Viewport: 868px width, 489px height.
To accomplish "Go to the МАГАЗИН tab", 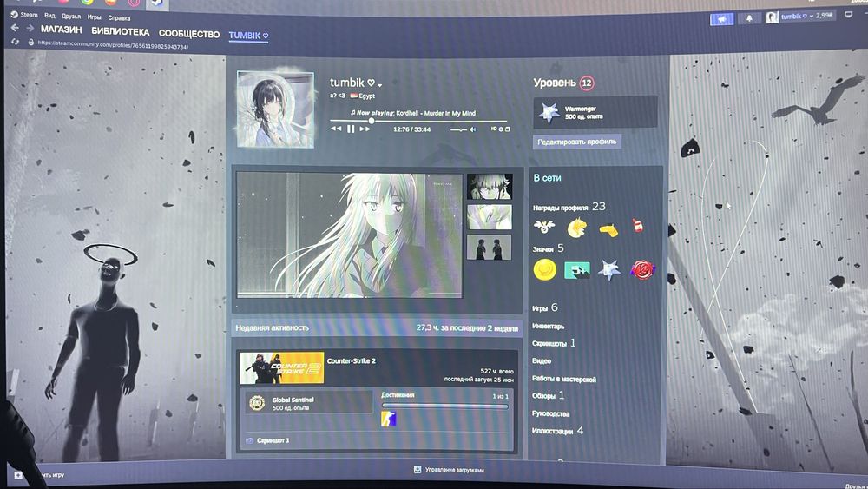I will click(62, 30).
